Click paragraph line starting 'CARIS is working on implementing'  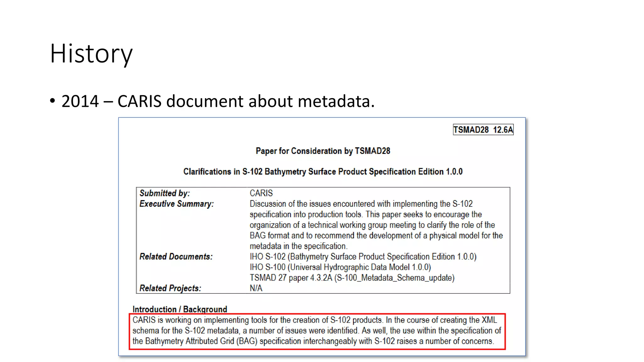point(314,320)
